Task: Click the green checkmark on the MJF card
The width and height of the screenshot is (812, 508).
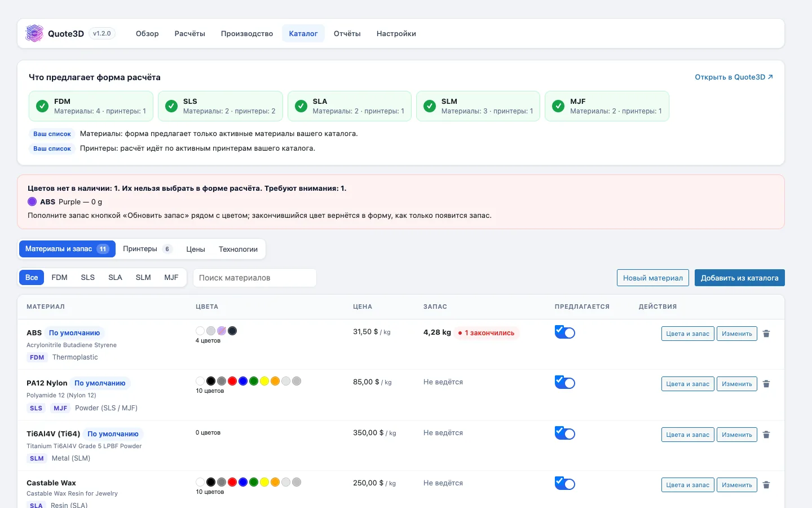Action: click(558, 106)
